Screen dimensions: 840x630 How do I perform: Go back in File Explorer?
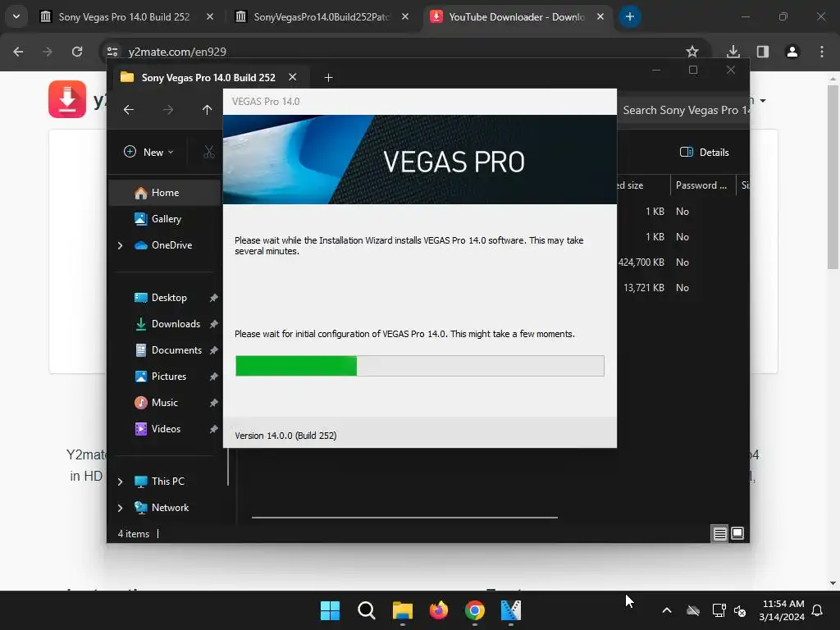pyautogui.click(x=129, y=110)
